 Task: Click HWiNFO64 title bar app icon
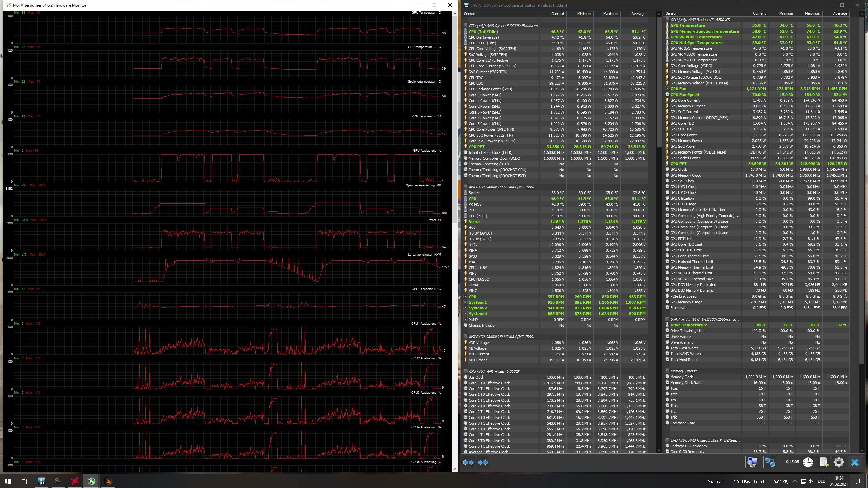coord(467,5)
